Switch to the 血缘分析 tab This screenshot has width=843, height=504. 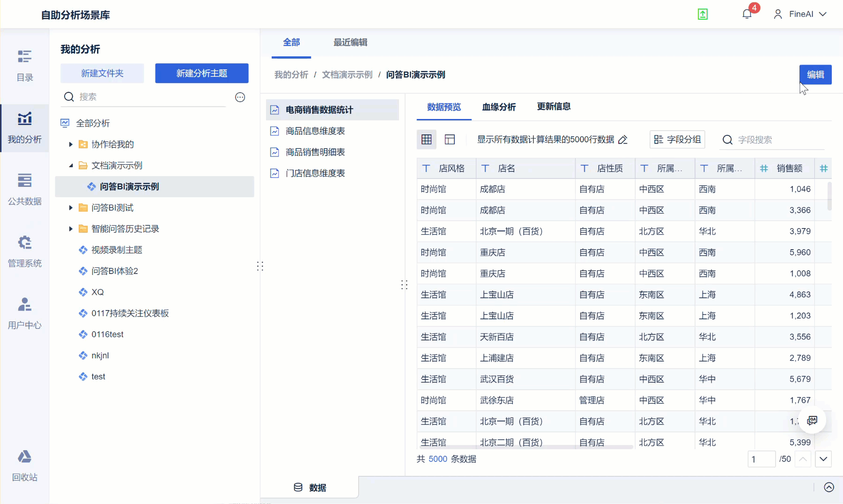499,107
